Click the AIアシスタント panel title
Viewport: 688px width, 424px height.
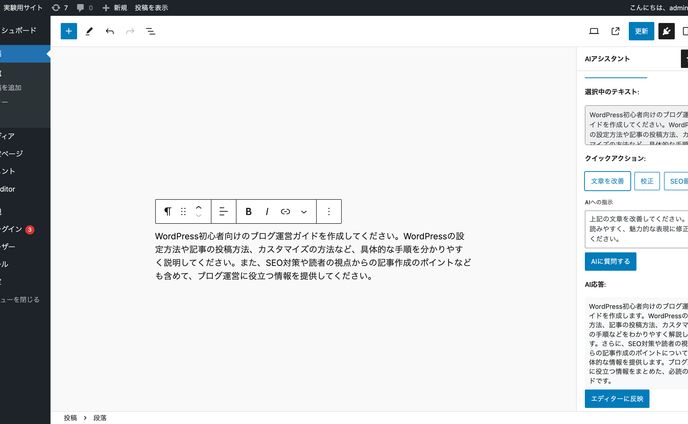coord(607,58)
